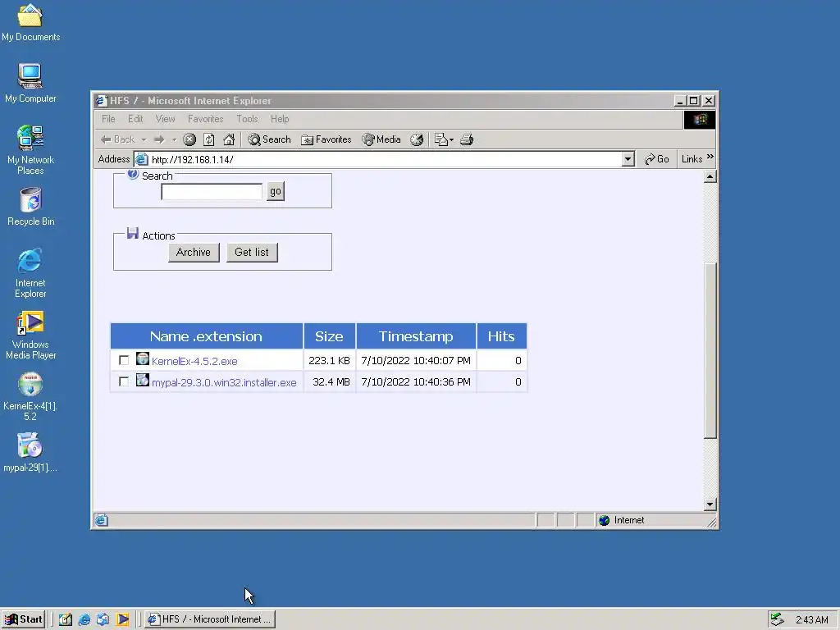
Task: Click the scrollbar up arrow
Action: click(x=710, y=177)
